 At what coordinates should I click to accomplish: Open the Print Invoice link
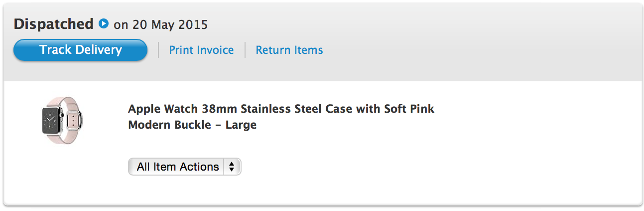(x=201, y=50)
